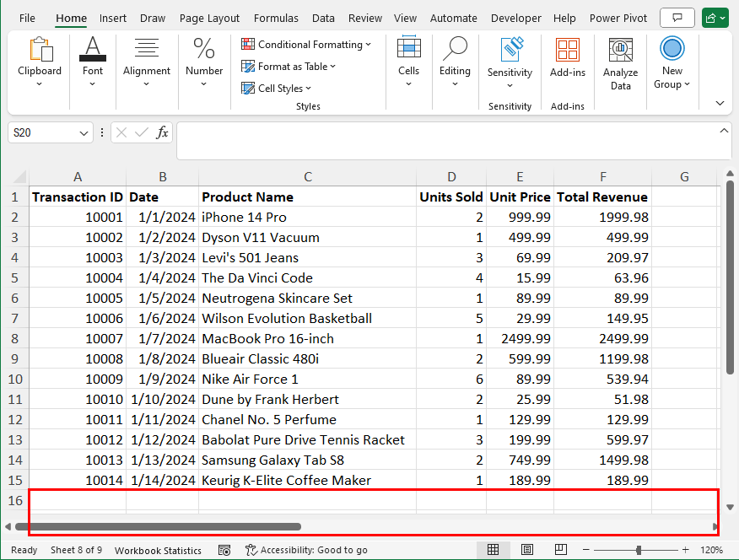Click the Select All corner triangle
The height and width of the screenshot is (560, 739).
click(19, 177)
